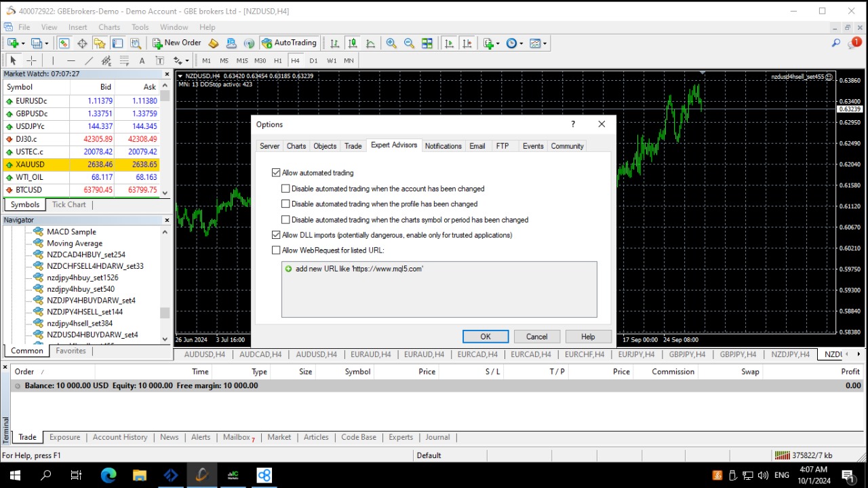Uncheck Allow automated trading

point(276,172)
